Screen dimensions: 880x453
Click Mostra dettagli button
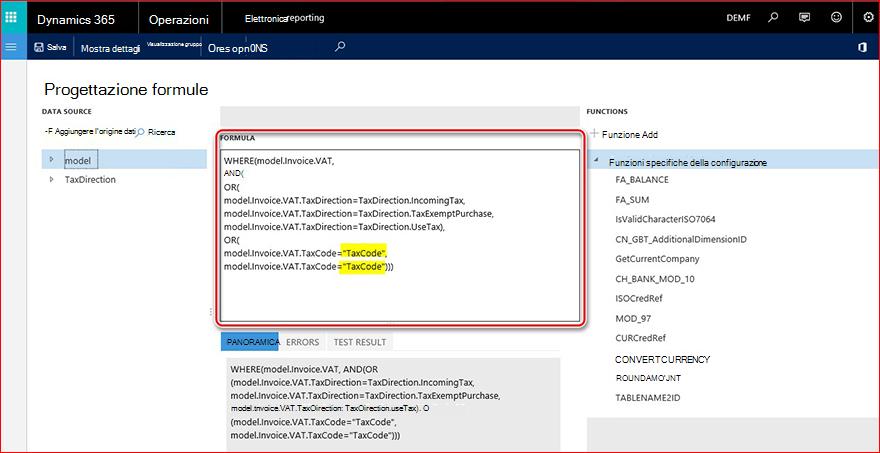111,48
